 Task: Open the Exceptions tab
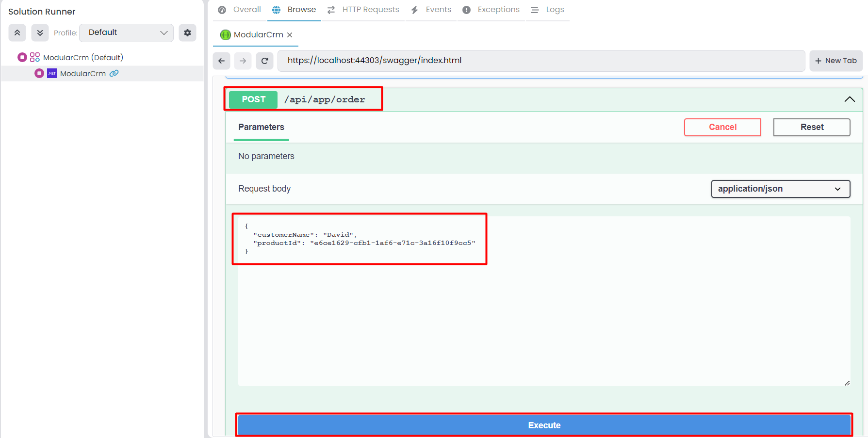[491, 10]
